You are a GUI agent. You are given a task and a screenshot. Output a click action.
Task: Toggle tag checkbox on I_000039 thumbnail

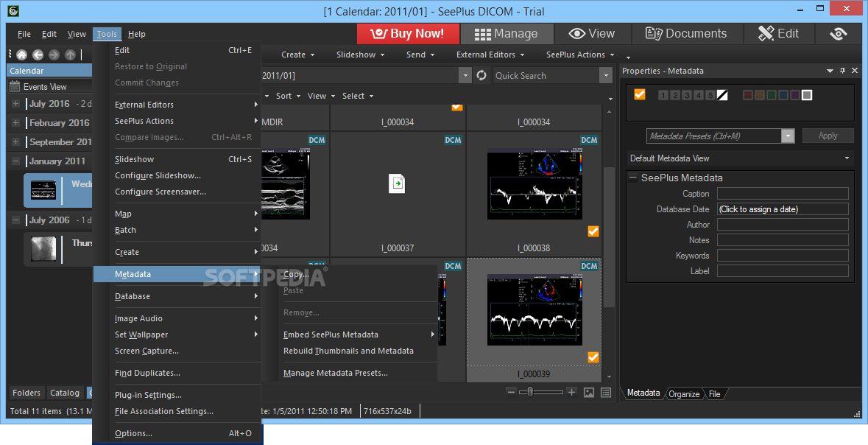point(593,357)
